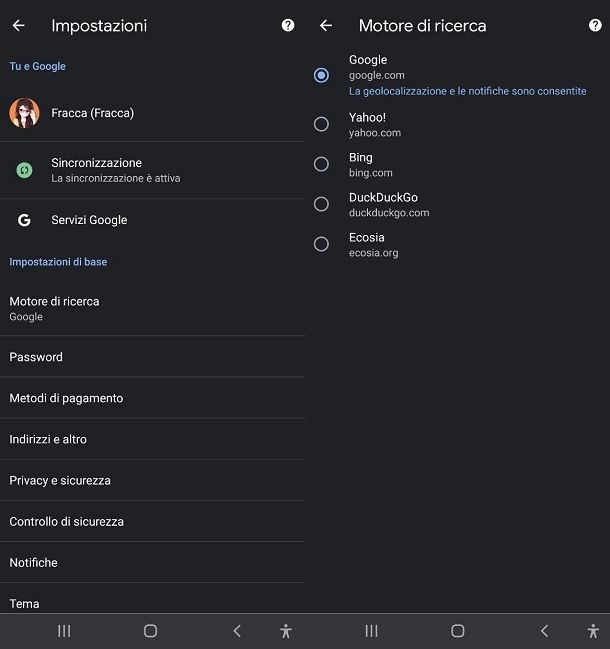
Task: Tap Ecosia engine name
Action: click(367, 238)
